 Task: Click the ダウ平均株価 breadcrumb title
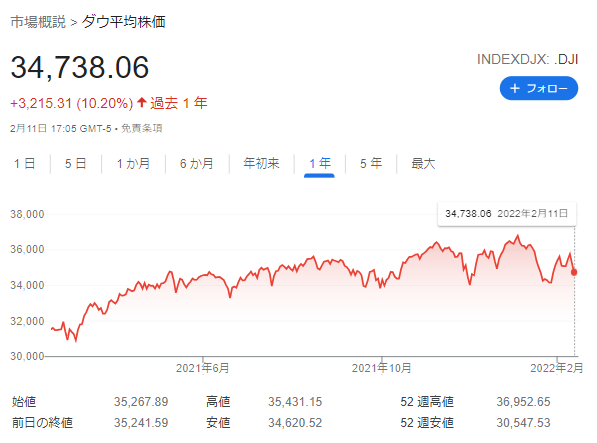coord(124,22)
